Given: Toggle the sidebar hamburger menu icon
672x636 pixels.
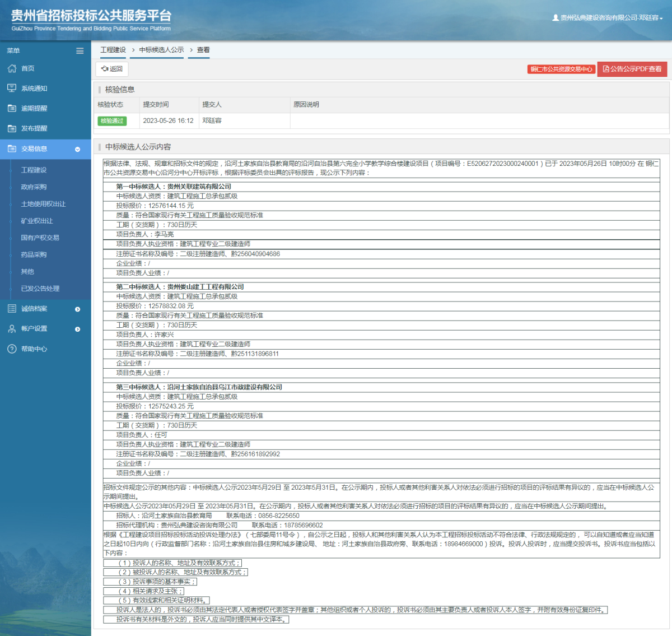Looking at the screenshot, I should click(x=80, y=51).
